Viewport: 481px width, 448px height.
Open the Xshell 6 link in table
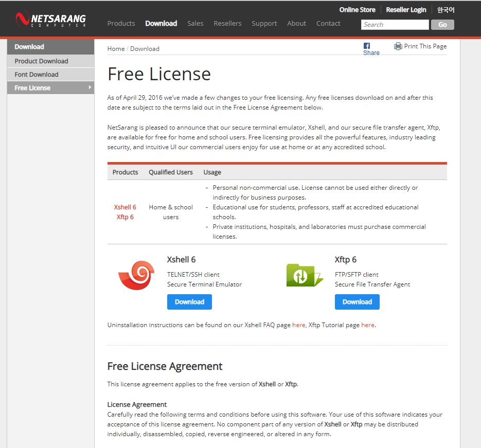pos(125,207)
